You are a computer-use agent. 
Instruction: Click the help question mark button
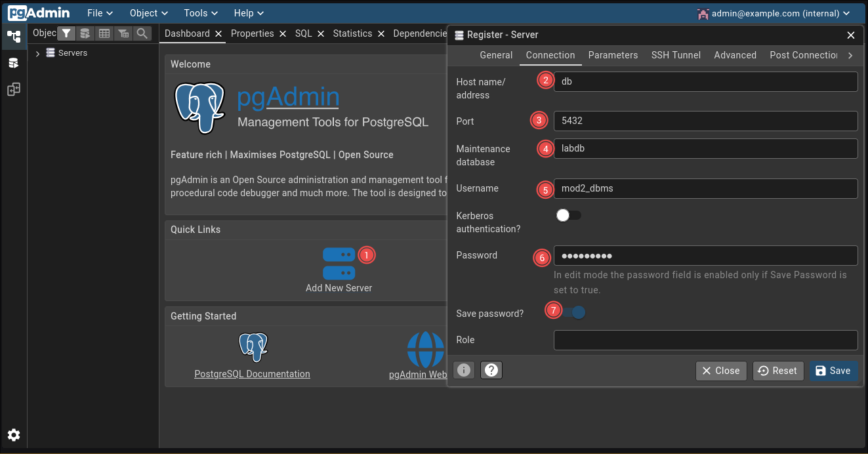[491, 371]
